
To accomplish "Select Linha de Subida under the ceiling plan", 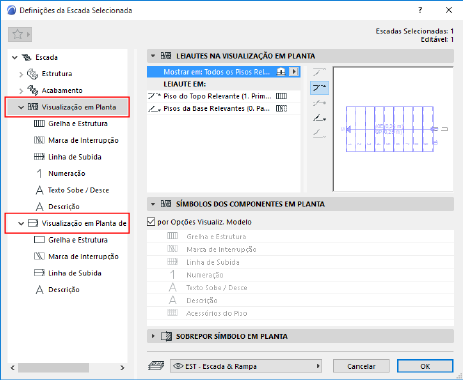I will [x=75, y=273].
